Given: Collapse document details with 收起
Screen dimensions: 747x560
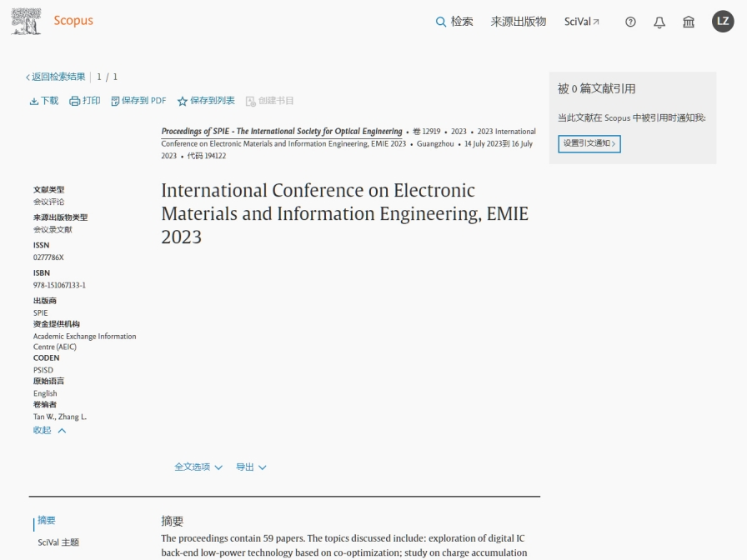Looking at the screenshot, I should (x=49, y=431).
